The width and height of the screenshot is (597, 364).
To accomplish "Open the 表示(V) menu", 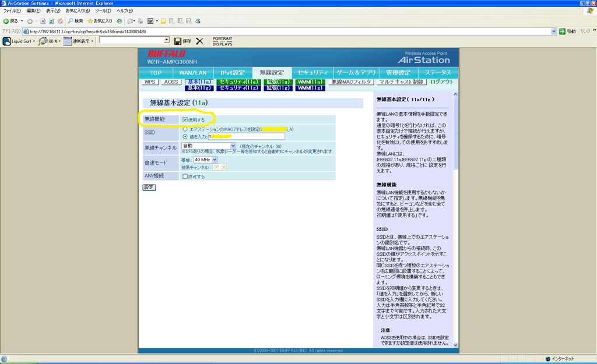I will pyautogui.click(x=53, y=10).
